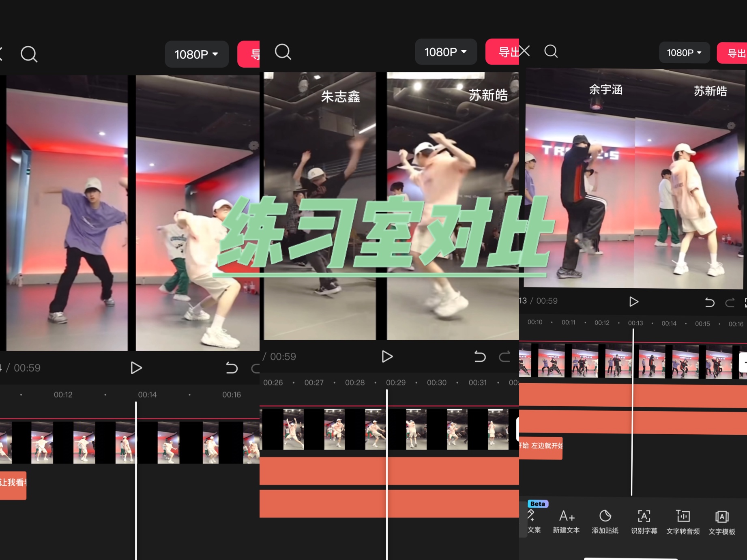Click the 00:14 mark on the right timeline ruler
Screen dimensions: 747x560
[669, 323]
